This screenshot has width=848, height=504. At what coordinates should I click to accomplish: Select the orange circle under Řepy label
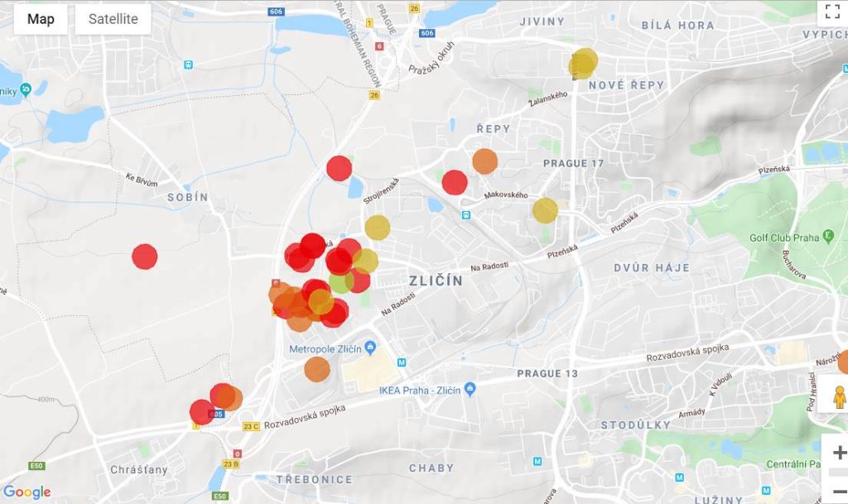(x=484, y=161)
